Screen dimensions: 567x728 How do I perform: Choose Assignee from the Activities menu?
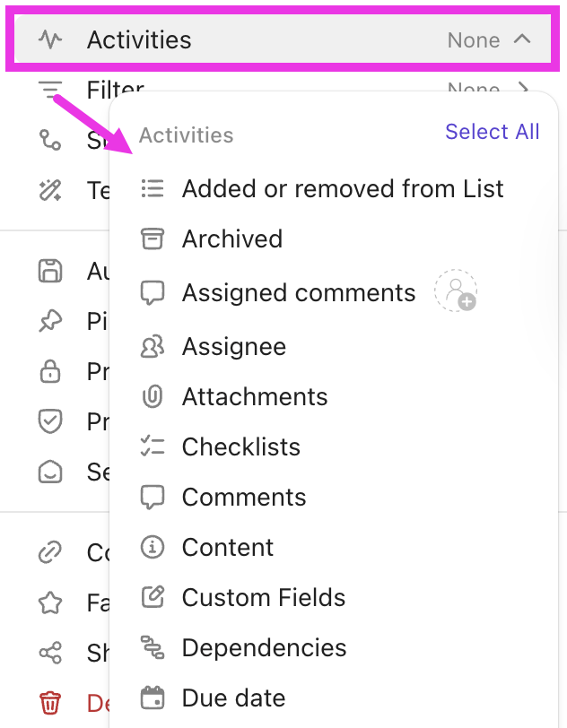[233, 346]
